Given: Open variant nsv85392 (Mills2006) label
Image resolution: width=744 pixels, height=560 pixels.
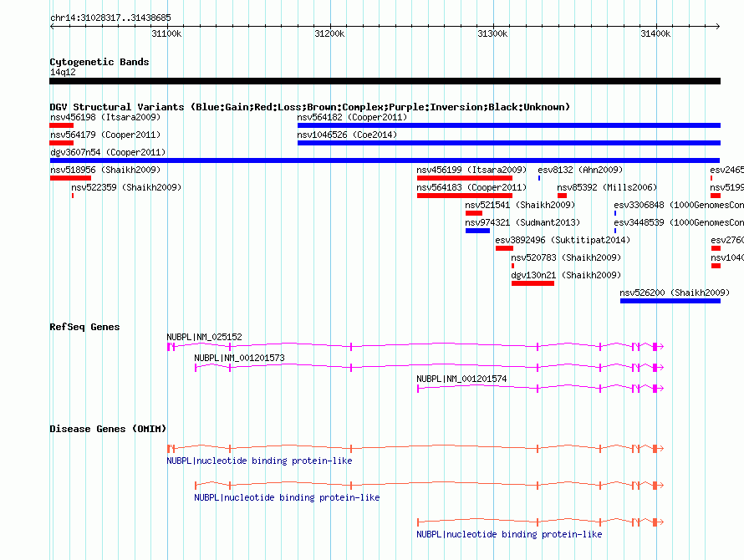Looking at the screenshot, I should [x=607, y=187].
